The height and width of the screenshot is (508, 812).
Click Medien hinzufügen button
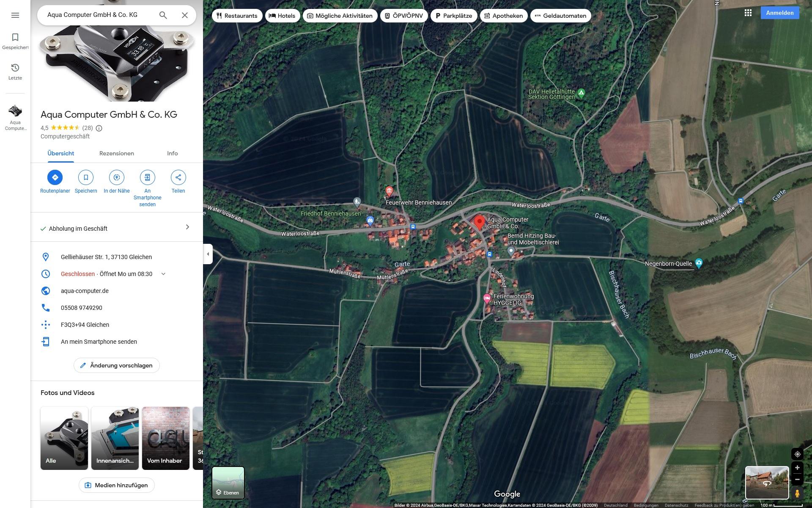(x=117, y=485)
